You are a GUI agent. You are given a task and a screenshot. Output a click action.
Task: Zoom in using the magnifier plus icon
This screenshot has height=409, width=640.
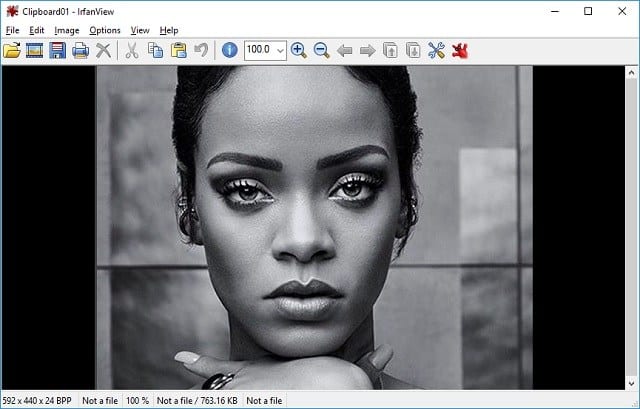click(298, 50)
